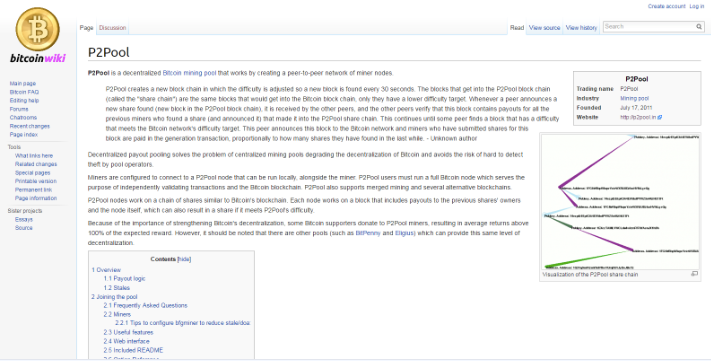Viewport: 711px width, 361px height.
Task: Open Recent changes sidebar link
Action: click(x=29, y=126)
